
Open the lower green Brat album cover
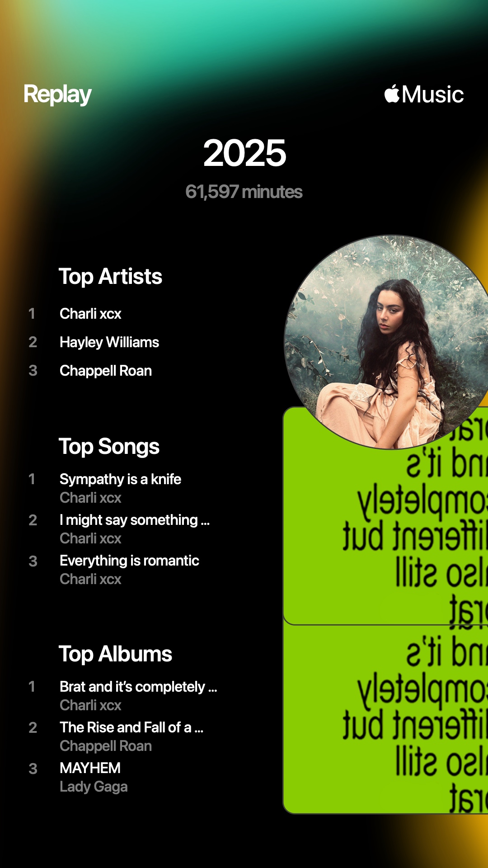tap(385, 719)
